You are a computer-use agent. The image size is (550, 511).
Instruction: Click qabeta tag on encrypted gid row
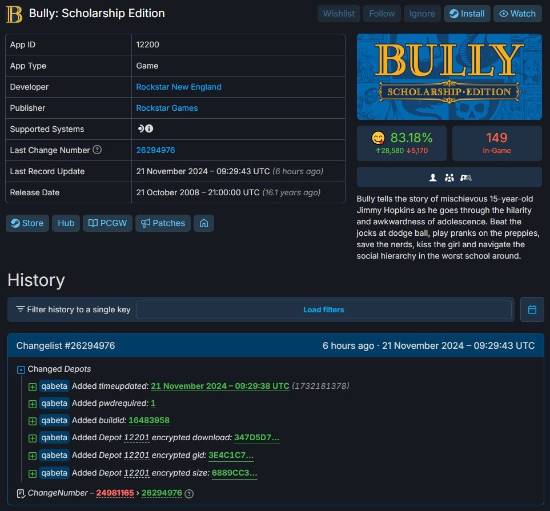pos(54,455)
